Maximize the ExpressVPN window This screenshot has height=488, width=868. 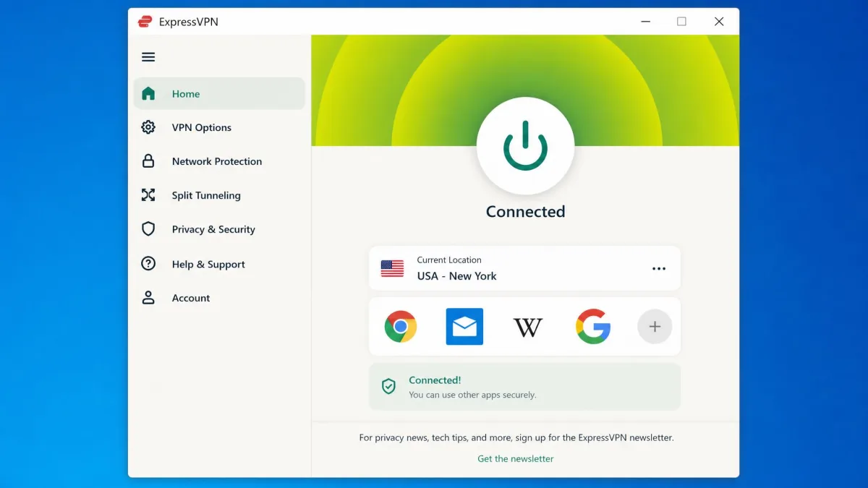(x=681, y=22)
